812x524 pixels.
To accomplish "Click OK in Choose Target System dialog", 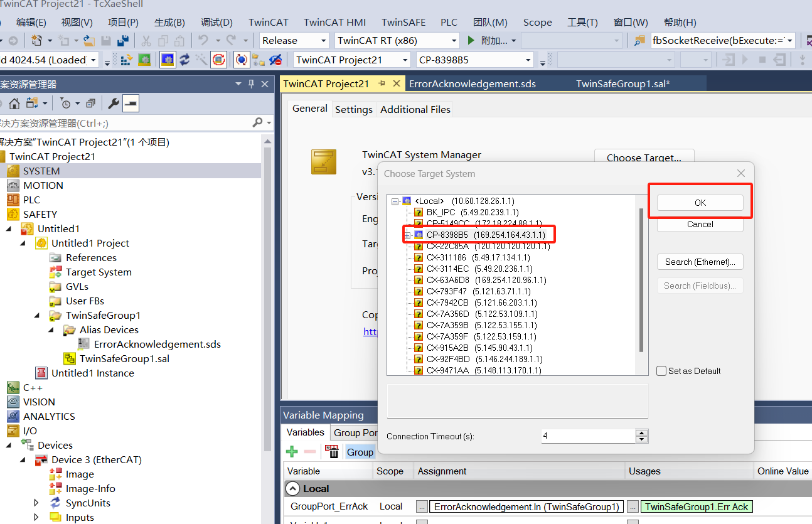I will [700, 203].
